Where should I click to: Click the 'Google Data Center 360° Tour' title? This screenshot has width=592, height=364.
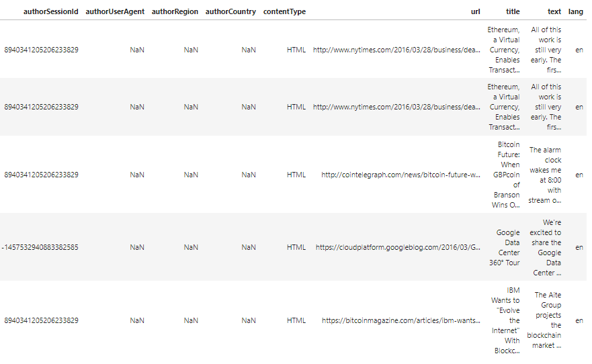(x=508, y=247)
